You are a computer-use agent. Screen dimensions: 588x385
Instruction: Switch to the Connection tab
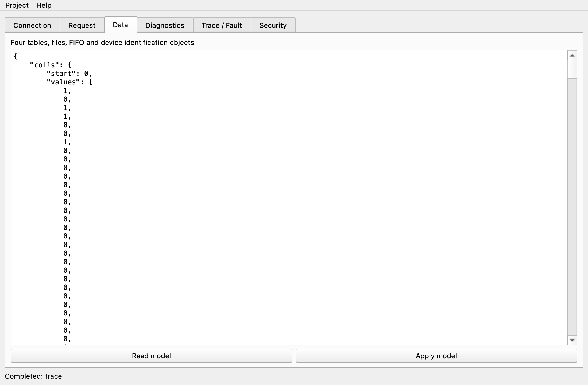coord(32,25)
